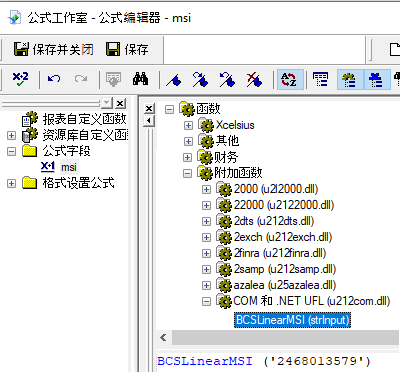This screenshot has height=372, width=400.
Task: Click the Formula Fields (公式字段) folder icon
Action: pos(30,151)
